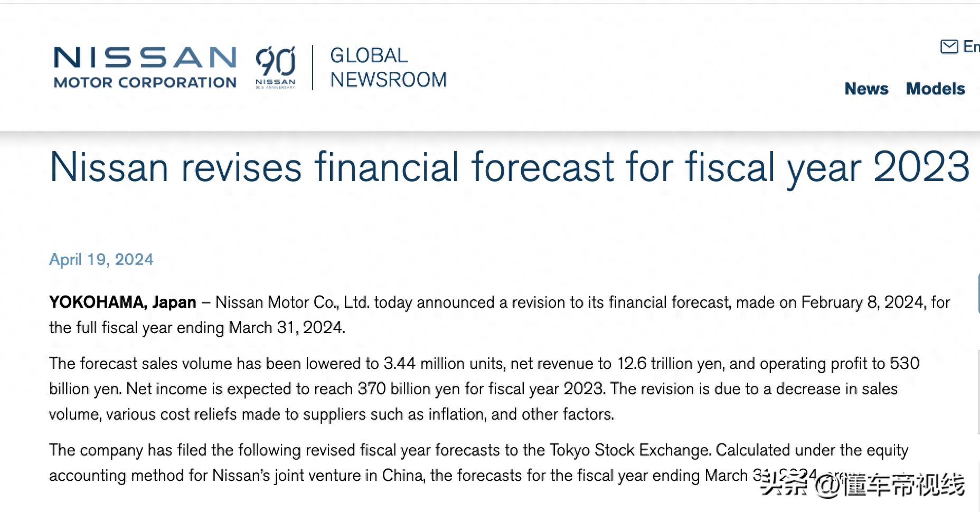
Task: Click the email envelope icon
Action: pyautogui.click(x=949, y=46)
